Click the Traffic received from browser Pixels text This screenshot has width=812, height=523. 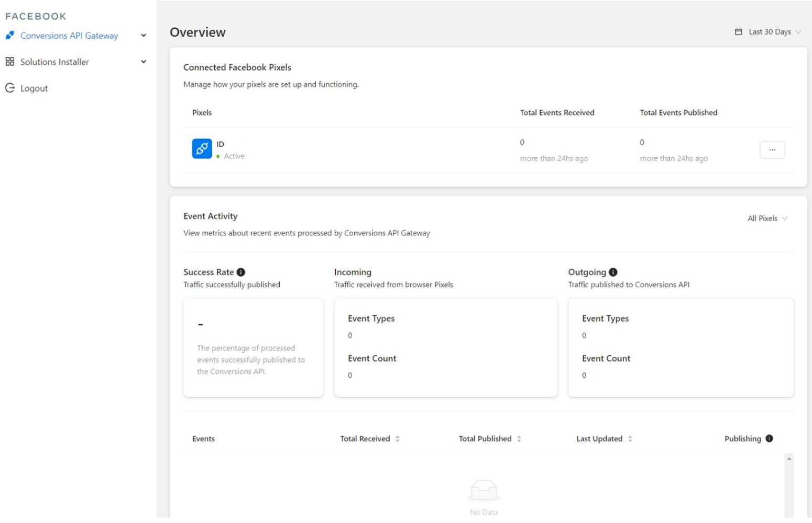click(x=393, y=285)
